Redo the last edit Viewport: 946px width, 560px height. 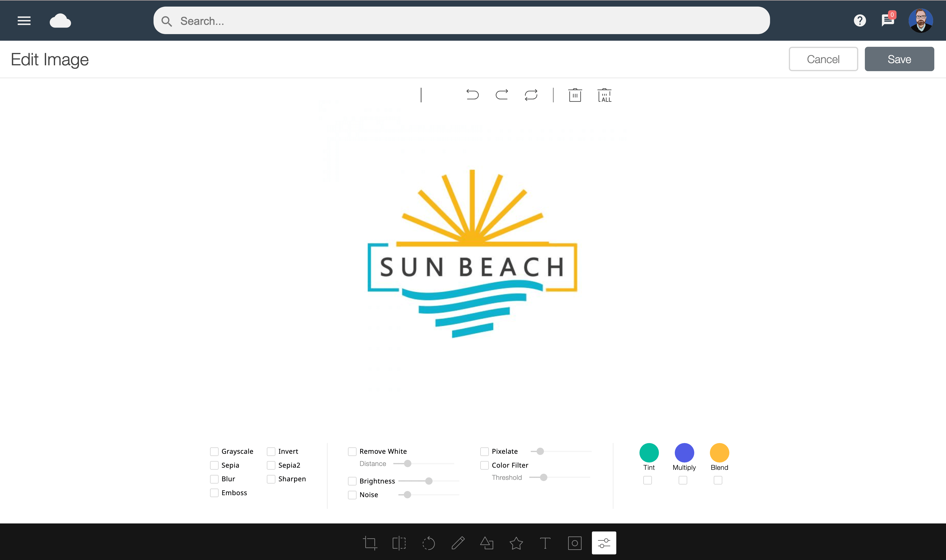coord(502,94)
